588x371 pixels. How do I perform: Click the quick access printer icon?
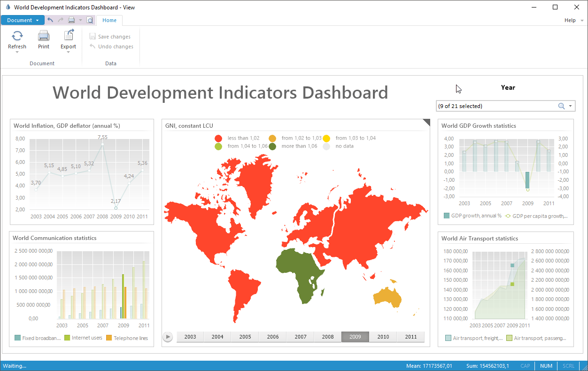tap(71, 20)
